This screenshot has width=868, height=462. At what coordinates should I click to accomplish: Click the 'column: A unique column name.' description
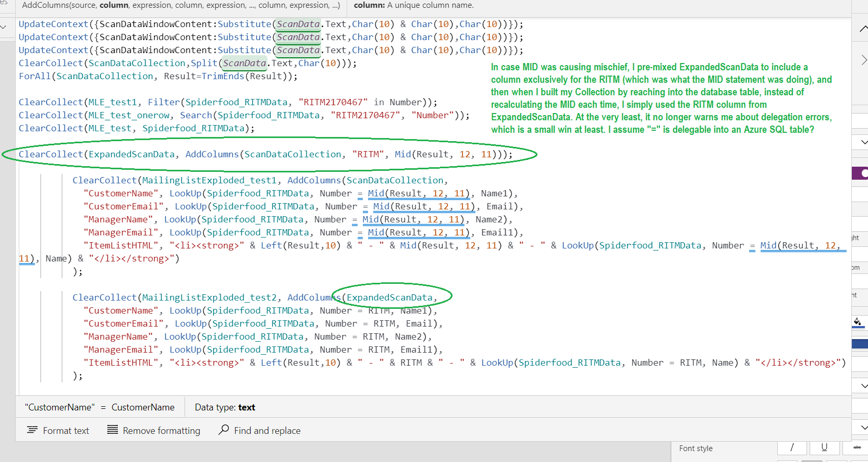[414, 5]
